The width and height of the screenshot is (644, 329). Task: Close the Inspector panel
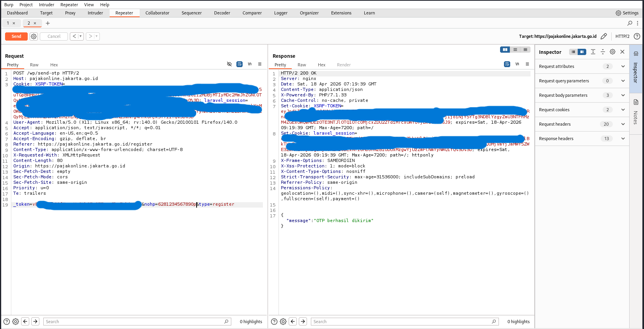pos(623,52)
